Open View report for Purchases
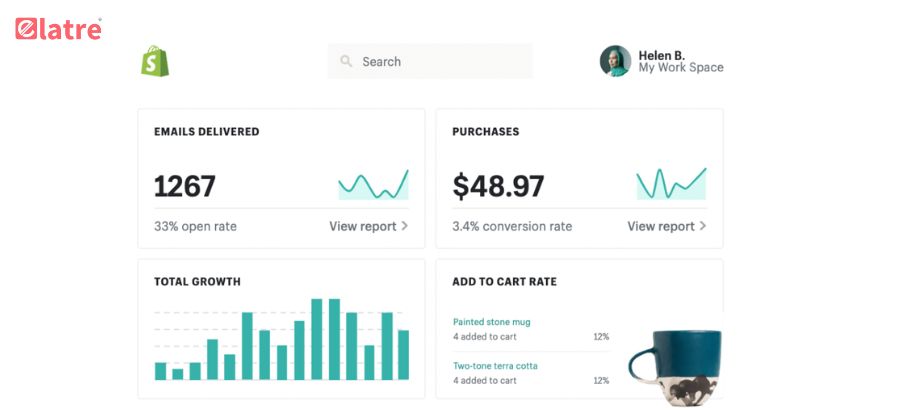The image size is (900, 410). coord(661,226)
